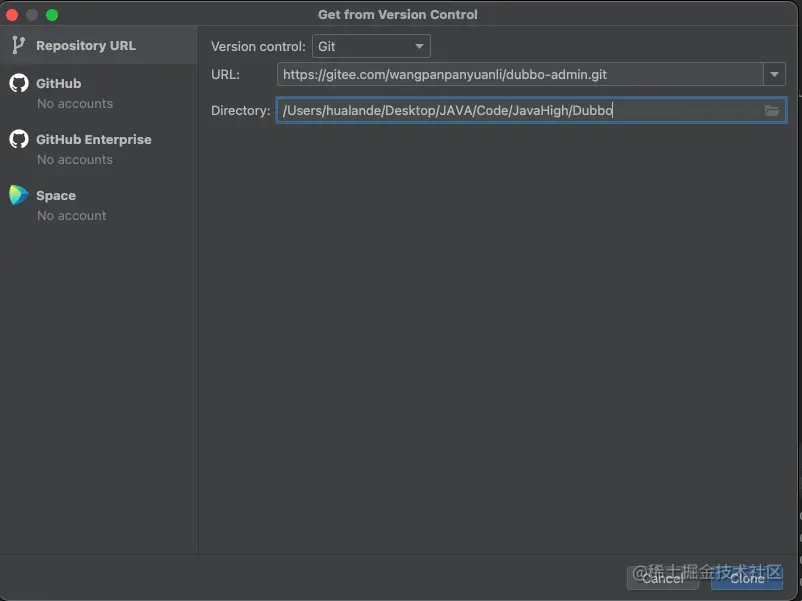The image size is (802, 601).
Task: Select the GitHub section
Action: pyautogui.click(x=99, y=93)
